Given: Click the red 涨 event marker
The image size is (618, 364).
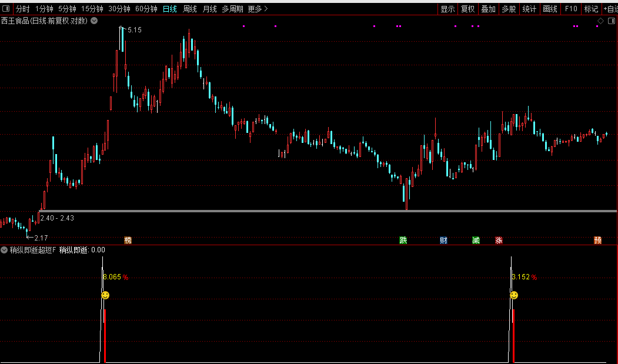Looking at the screenshot, I should (499, 240).
